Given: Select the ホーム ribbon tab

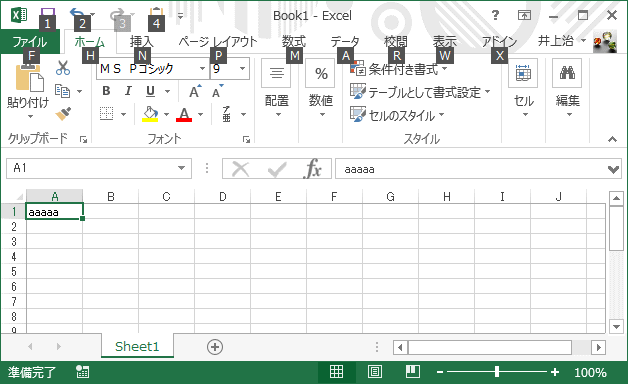Looking at the screenshot, I should click(90, 41).
